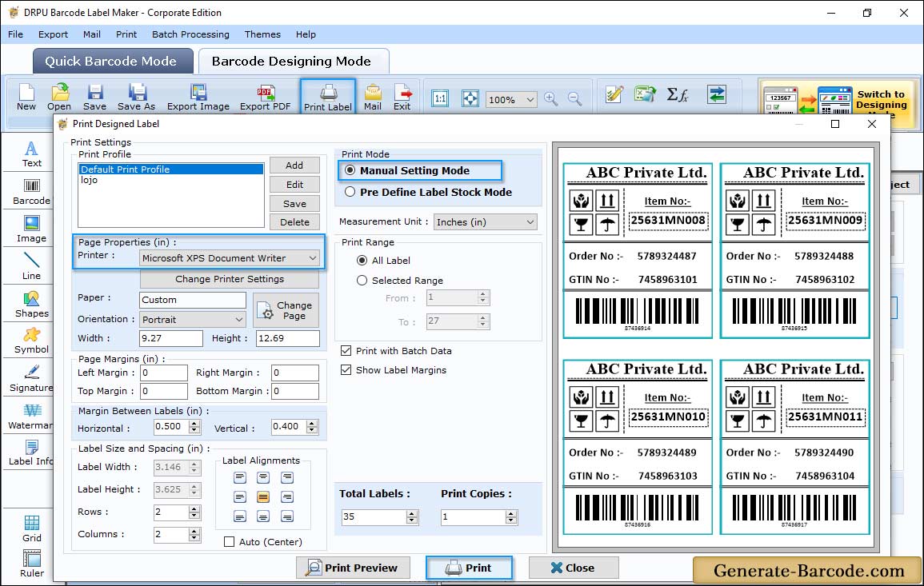
Task: Click the green swap arrows toolbar icon
Action: tap(717, 94)
